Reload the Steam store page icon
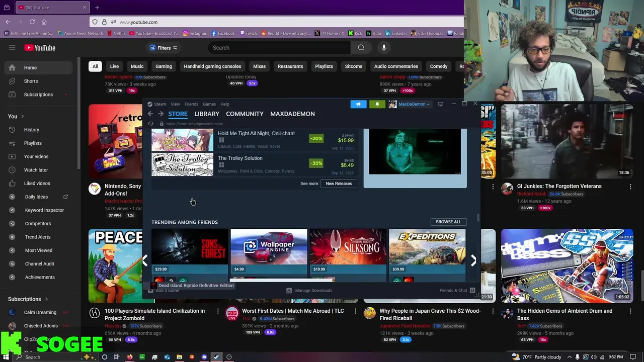The height and width of the screenshot is (362, 644). (150, 124)
